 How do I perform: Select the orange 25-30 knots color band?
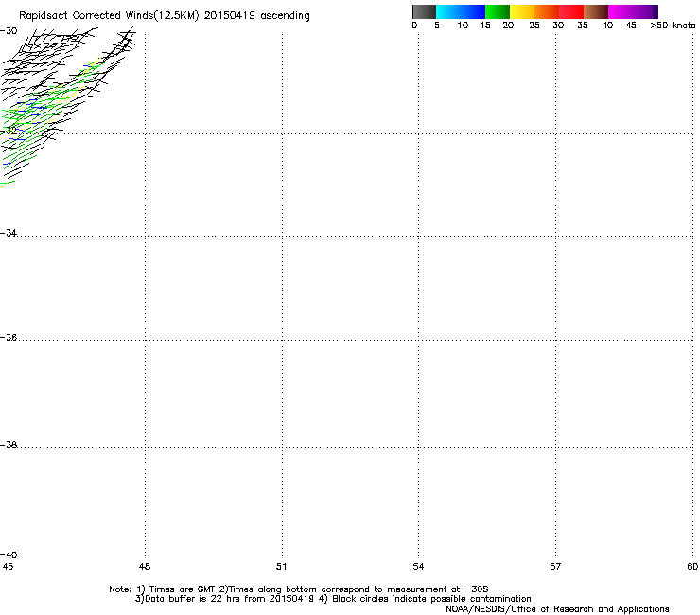click(547, 11)
